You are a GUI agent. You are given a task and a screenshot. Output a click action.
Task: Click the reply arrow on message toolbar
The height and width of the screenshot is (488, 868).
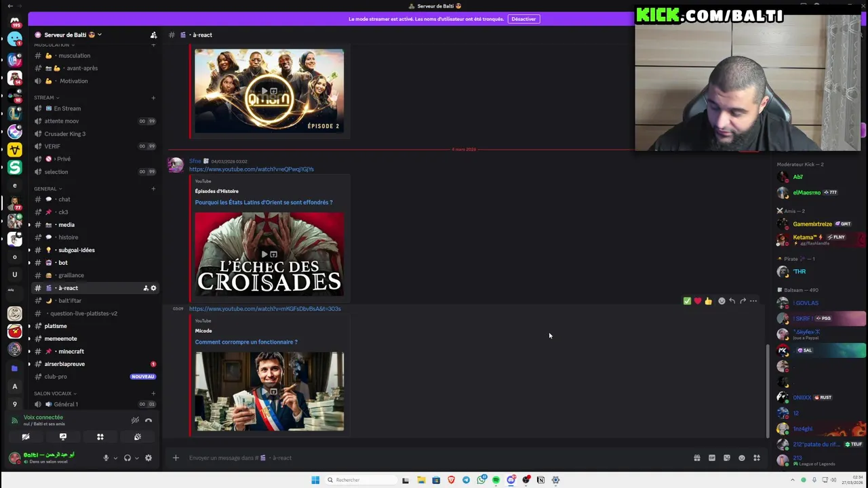point(732,301)
